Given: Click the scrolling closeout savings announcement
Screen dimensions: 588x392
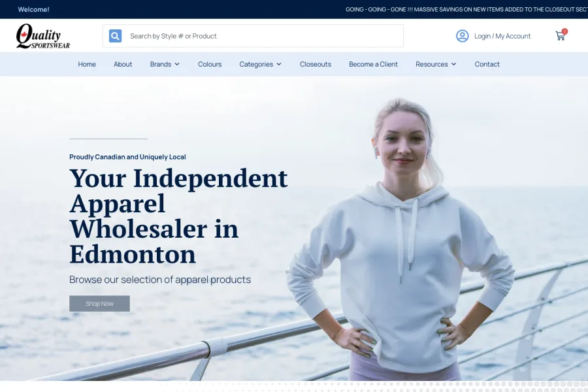Looking at the screenshot, I should click(x=466, y=9).
